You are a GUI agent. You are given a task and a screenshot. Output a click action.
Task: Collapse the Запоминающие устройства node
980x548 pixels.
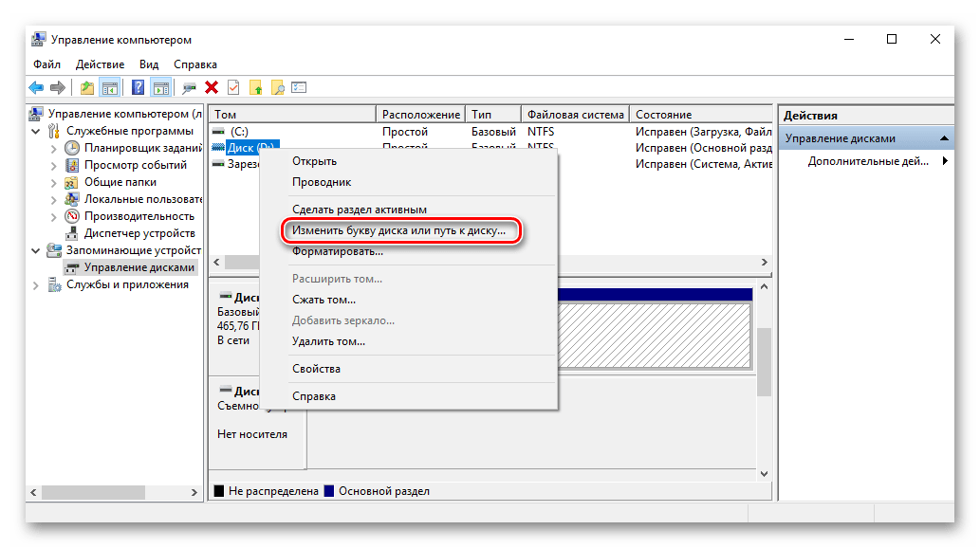36,250
